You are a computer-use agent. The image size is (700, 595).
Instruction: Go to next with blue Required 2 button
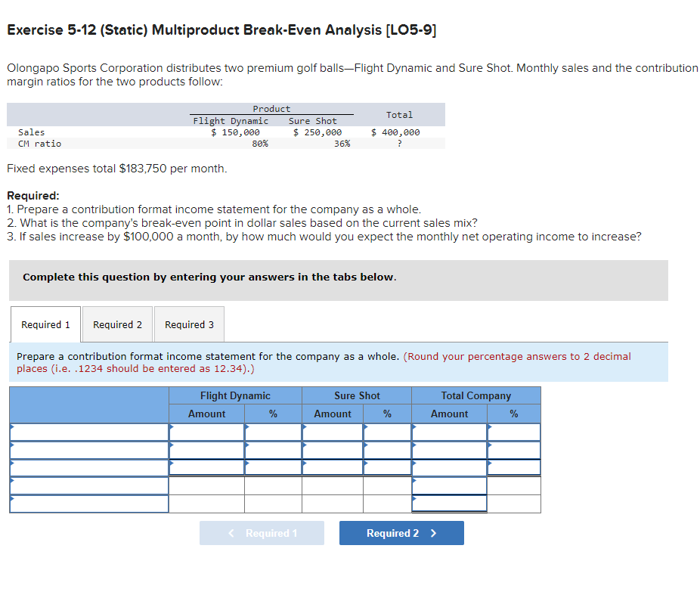coord(401,533)
